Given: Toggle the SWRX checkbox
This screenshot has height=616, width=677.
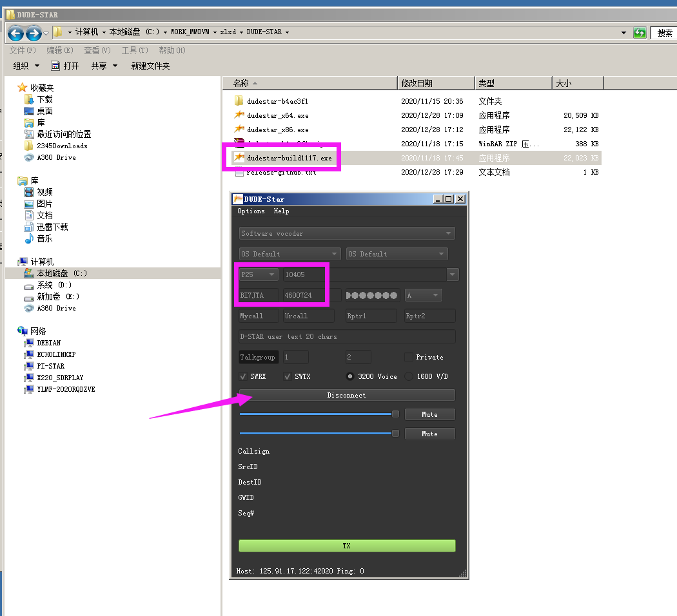Looking at the screenshot, I should (243, 376).
